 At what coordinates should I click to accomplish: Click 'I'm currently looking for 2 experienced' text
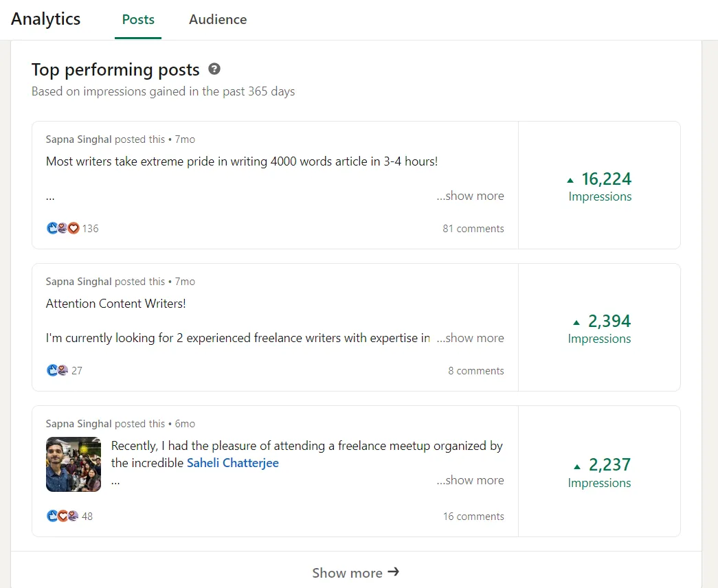click(x=238, y=338)
